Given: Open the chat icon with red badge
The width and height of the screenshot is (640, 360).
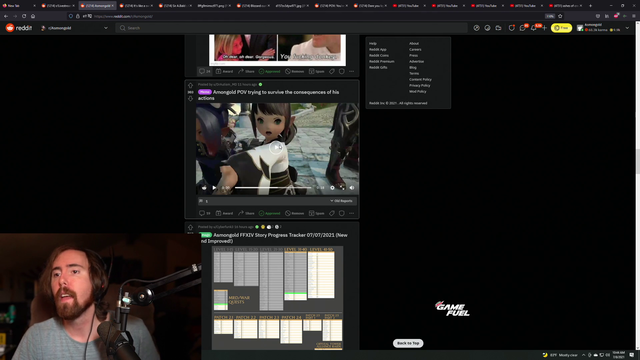Looking at the screenshot, I should [523, 28].
